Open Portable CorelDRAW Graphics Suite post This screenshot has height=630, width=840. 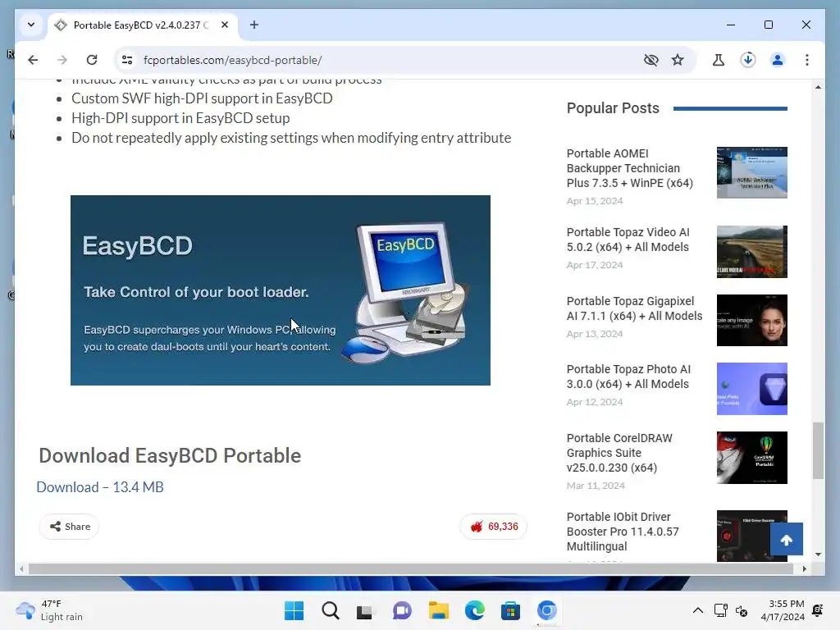pyautogui.click(x=619, y=453)
